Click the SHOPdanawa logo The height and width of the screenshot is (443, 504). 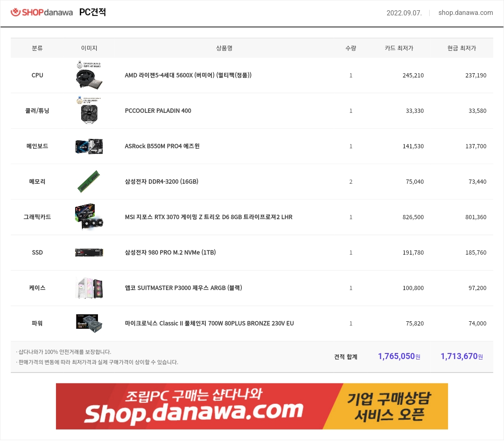42,12
